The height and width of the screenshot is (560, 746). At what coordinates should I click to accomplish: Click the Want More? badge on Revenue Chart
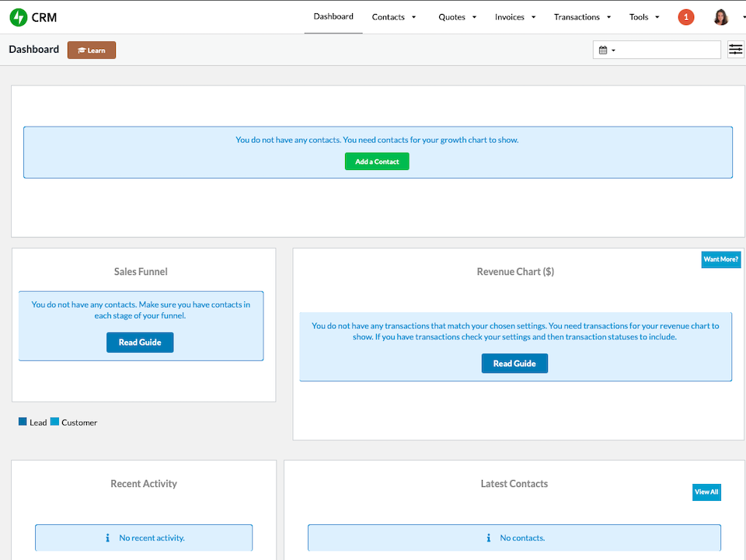point(720,259)
